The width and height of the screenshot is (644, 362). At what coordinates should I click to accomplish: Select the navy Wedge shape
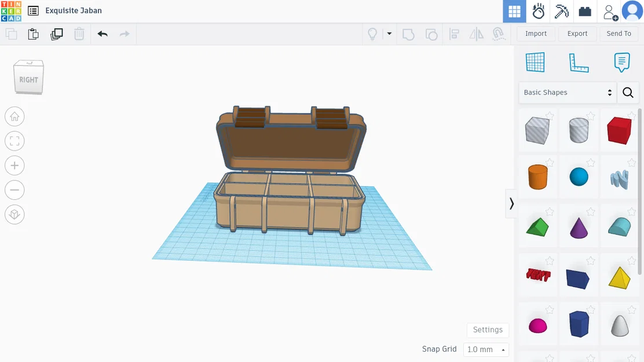578,279
